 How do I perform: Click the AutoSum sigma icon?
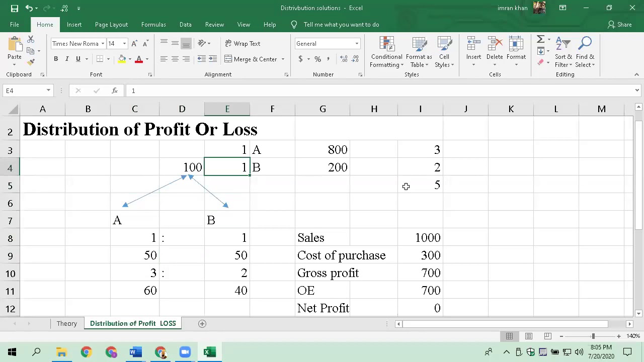pos(540,40)
